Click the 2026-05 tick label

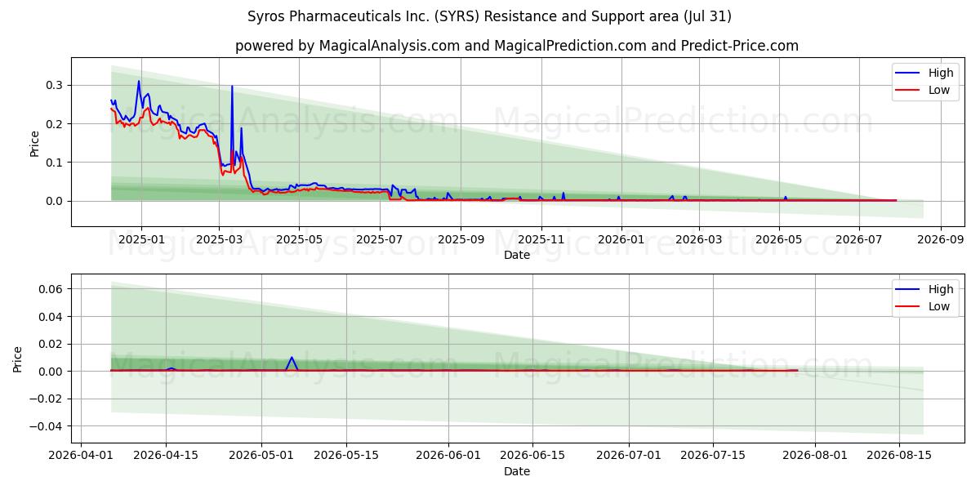779,239
